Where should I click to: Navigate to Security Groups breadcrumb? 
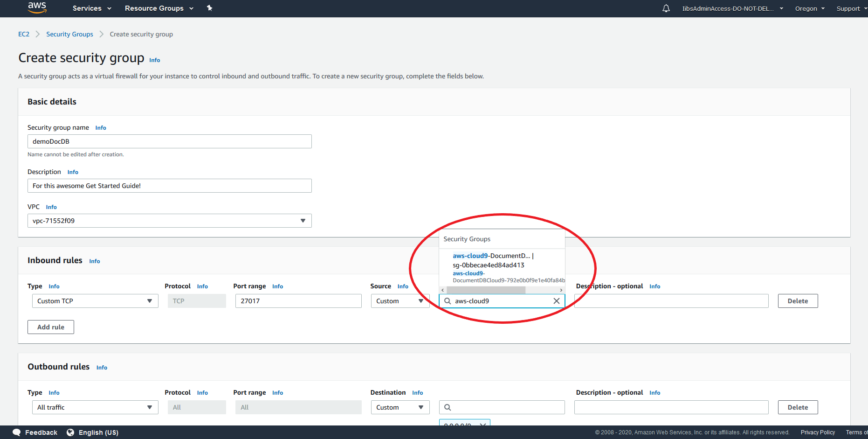[69, 34]
